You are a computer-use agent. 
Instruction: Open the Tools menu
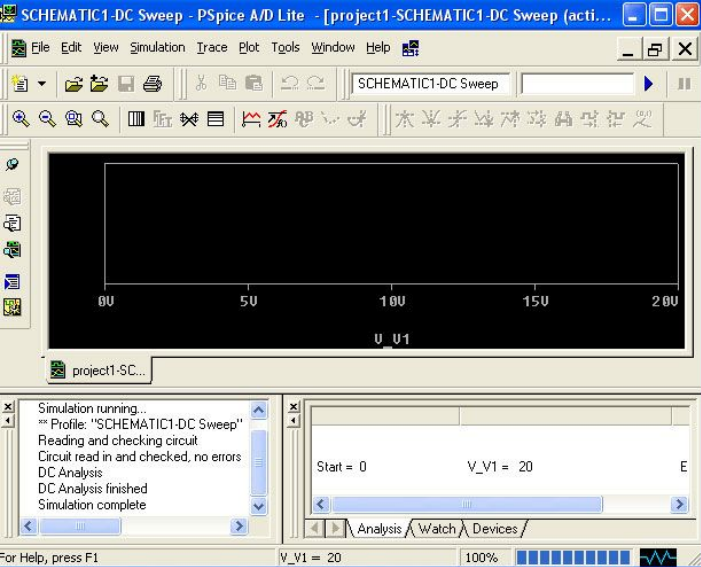point(285,47)
